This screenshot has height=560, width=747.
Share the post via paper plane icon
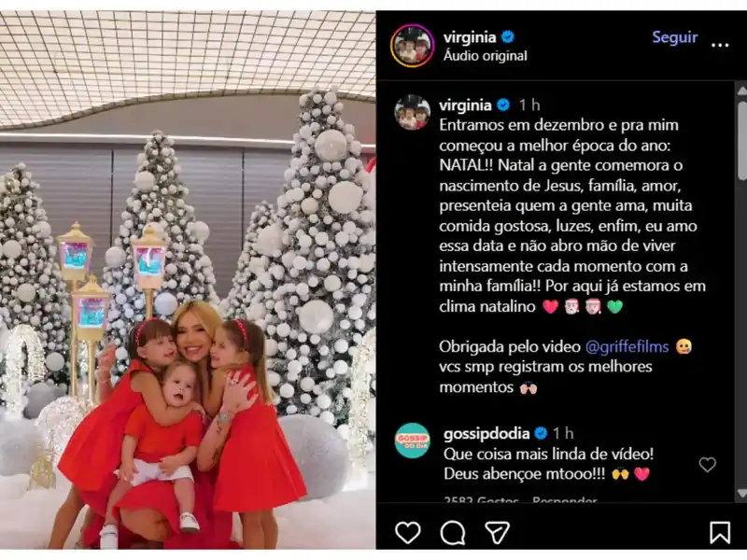coord(497,532)
